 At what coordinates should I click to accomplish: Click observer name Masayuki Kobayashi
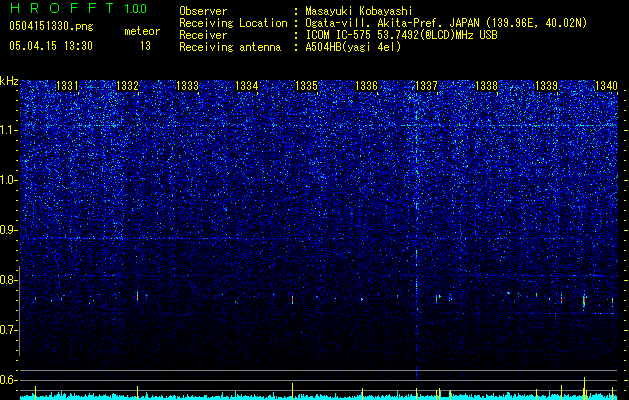359,11
